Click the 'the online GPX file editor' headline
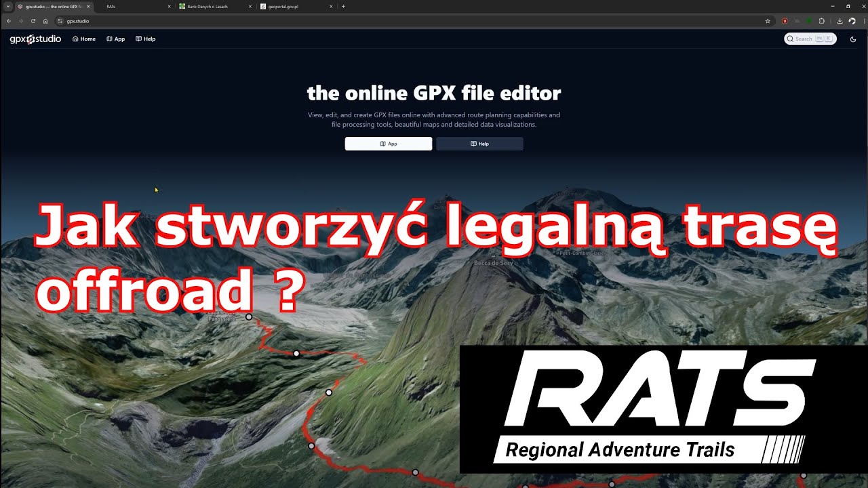This screenshot has width=868, height=488. click(x=434, y=93)
